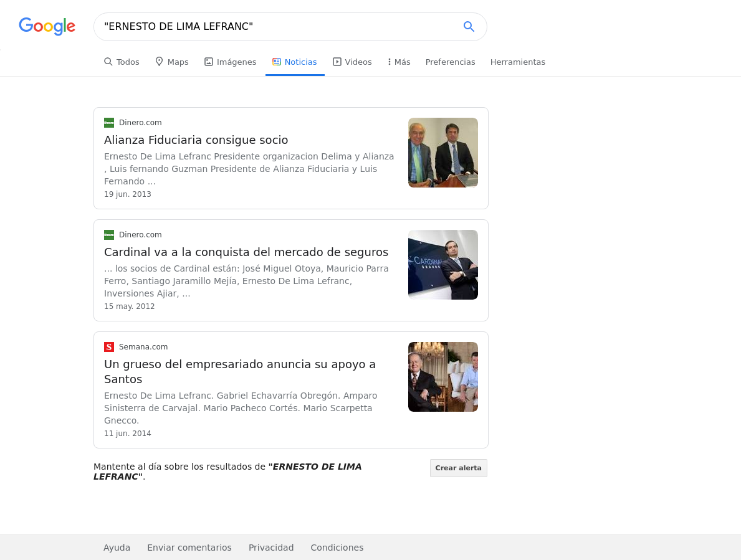The width and height of the screenshot is (741, 560).
Task: Select the Noticias tab
Action: [294, 62]
